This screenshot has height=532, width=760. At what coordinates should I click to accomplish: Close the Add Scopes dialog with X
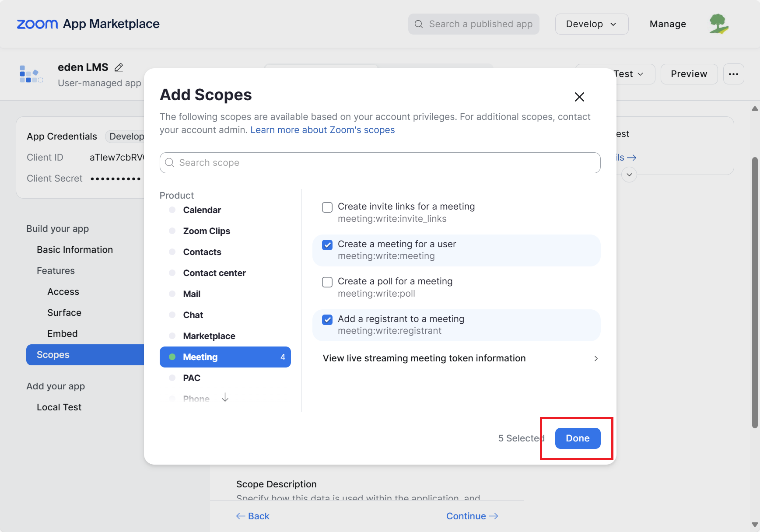point(579,97)
